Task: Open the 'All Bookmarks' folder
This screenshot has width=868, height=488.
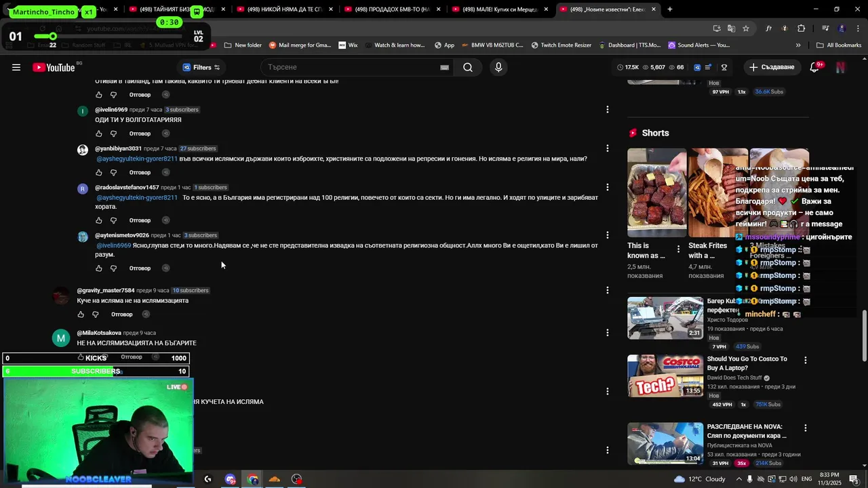Action: coord(839,45)
